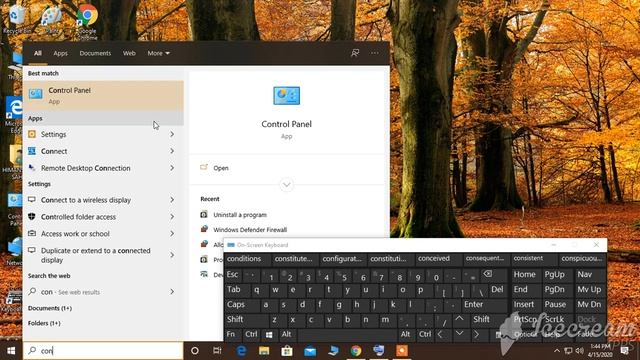Image resolution: width=640 pixels, height=360 pixels.
Task: Click the Folders (1+) result group
Action: coord(44,323)
